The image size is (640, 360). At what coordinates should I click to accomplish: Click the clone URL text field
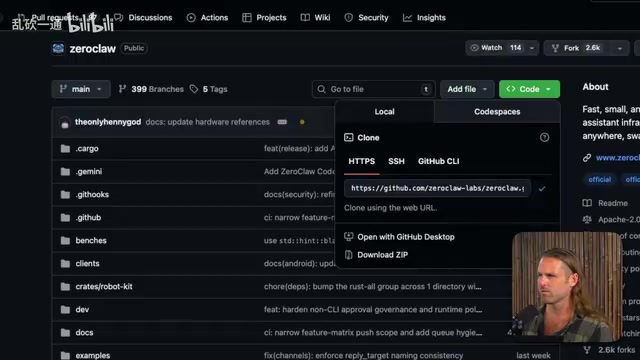pyautogui.click(x=437, y=188)
